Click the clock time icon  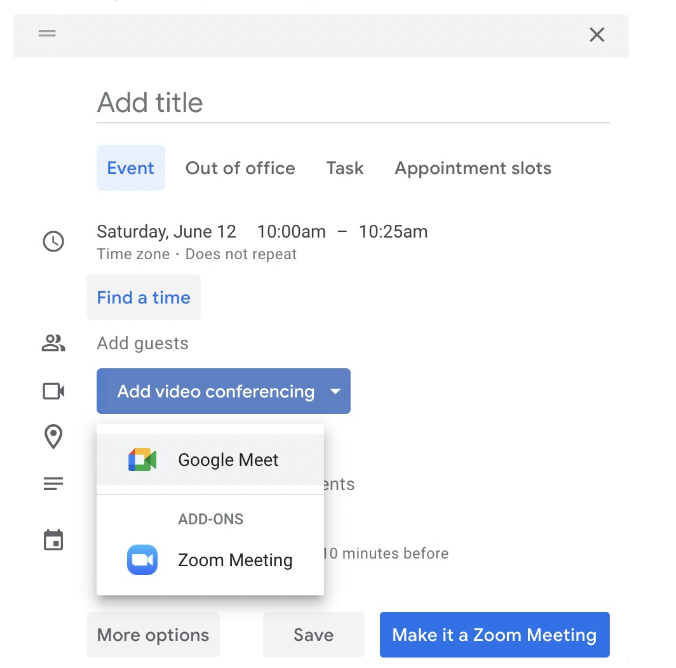pos(53,241)
